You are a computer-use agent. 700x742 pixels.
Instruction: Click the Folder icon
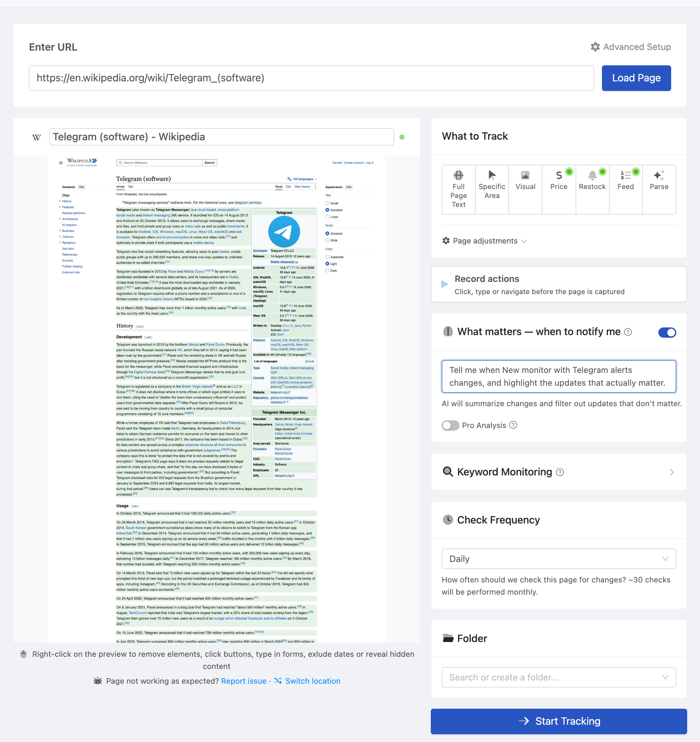tap(448, 638)
